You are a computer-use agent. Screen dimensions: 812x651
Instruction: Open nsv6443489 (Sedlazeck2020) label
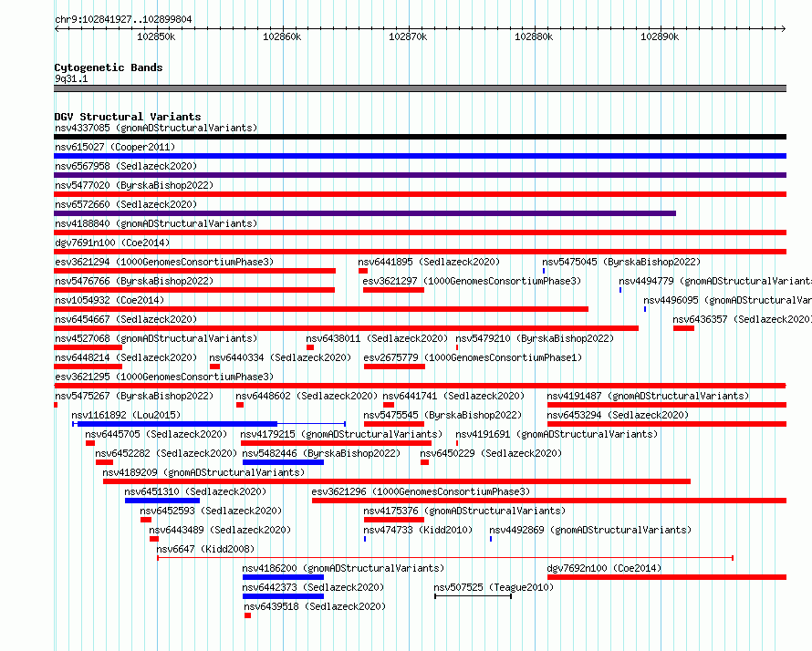220,530
